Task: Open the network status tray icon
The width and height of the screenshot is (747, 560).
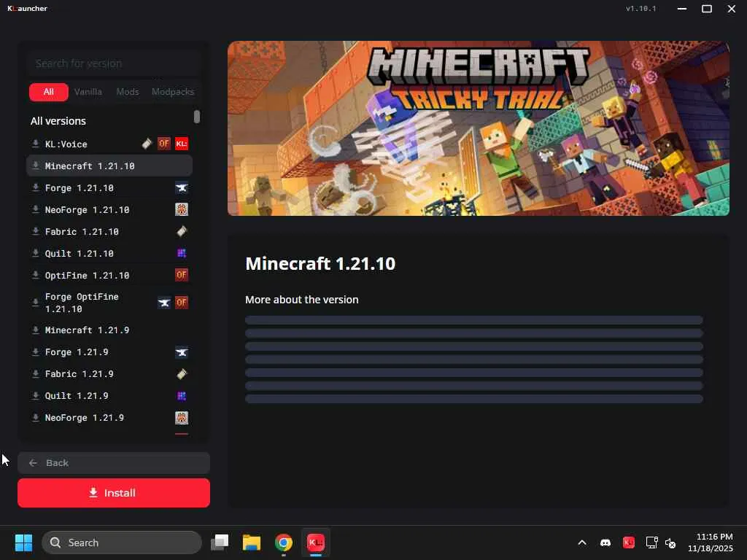Action: (x=651, y=542)
